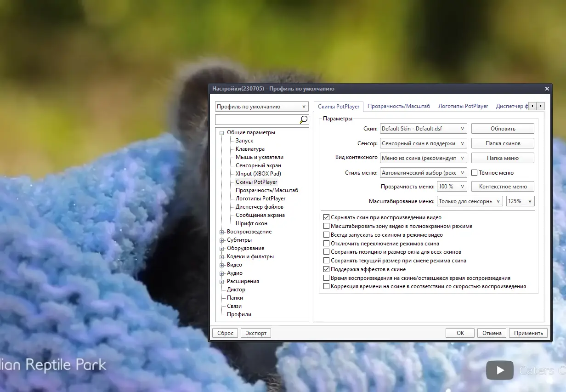566x392 pixels.
Task: Click the Обновить button
Action: pos(503,128)
